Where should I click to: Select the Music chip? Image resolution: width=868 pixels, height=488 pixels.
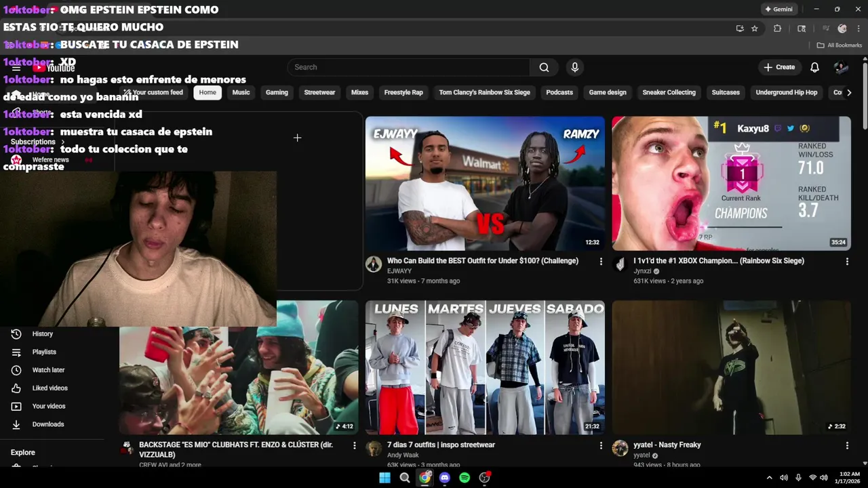pyautogui.click(x=241, y=92)
